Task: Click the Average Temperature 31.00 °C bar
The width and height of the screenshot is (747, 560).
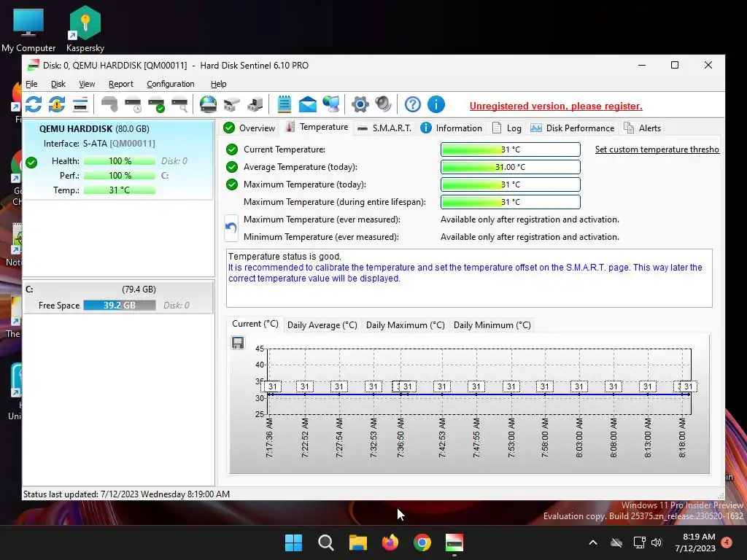Action: tap(510, 167)
